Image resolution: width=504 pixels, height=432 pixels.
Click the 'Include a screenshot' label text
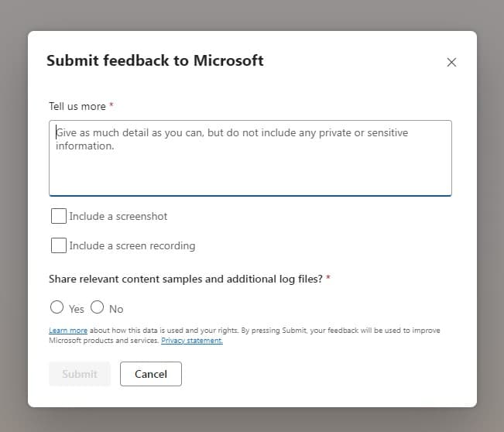click(x=118, y=216)
